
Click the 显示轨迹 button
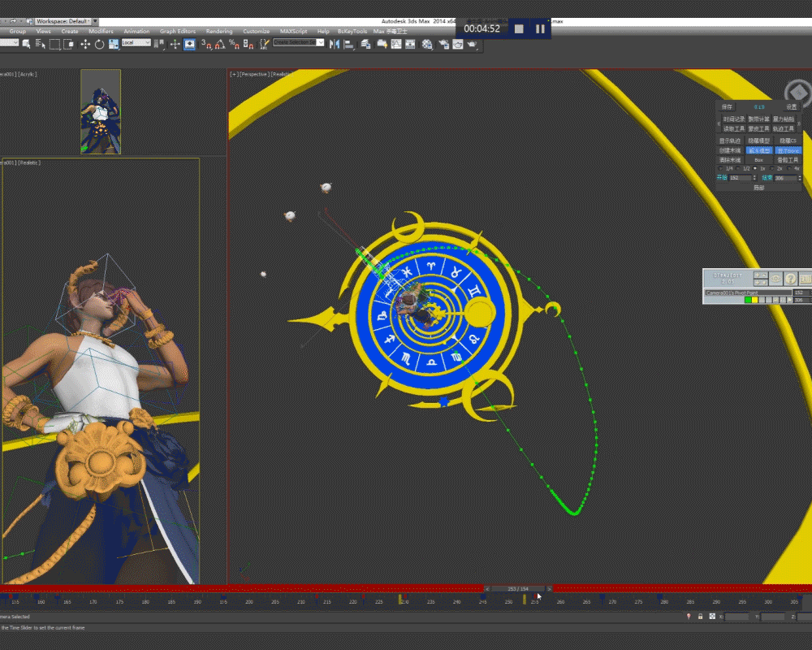(730, 141)
